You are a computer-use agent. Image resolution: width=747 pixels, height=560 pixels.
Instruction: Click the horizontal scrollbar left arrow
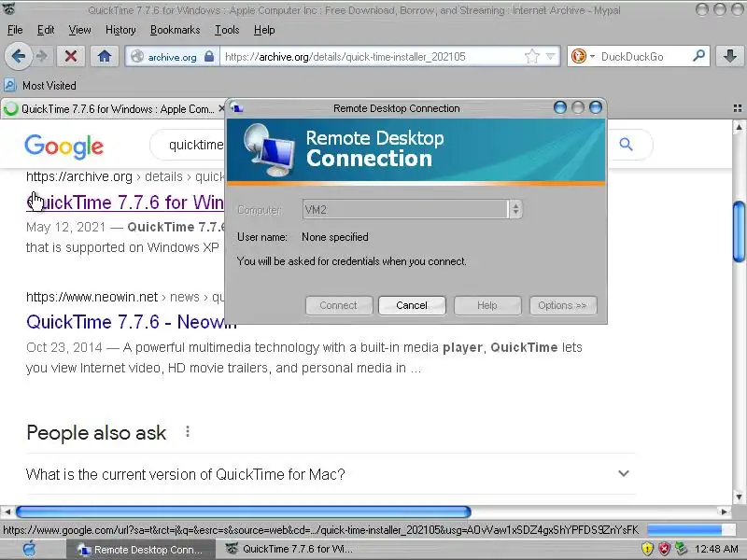pos(7,511)
